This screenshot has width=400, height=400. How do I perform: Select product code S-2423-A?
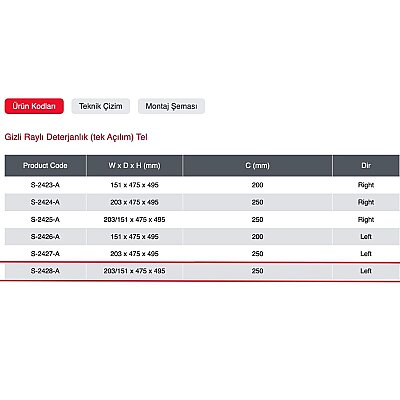click(x=45, y=185)
